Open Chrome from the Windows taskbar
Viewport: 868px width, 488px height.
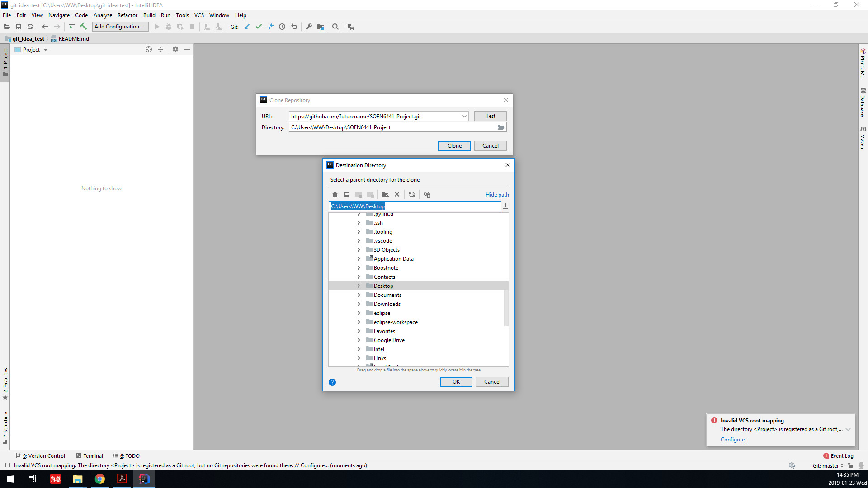[x=100, y=479]
